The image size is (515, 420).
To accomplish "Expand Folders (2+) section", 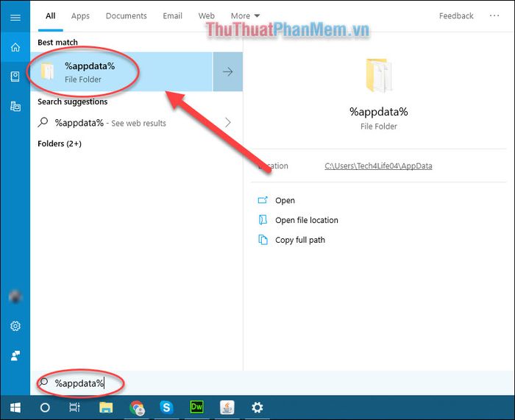I will click(x=60, y=143).
